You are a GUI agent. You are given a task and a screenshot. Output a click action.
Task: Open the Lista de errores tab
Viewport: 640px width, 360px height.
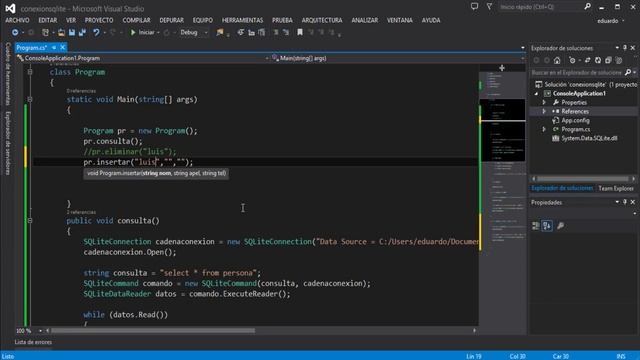click(x=33, y=342)
